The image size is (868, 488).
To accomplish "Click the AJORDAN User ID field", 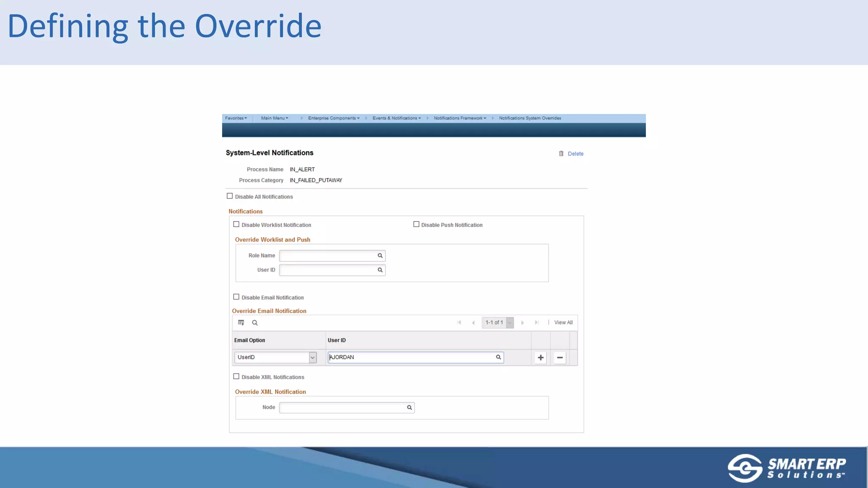I will click(x=416, y=358).
